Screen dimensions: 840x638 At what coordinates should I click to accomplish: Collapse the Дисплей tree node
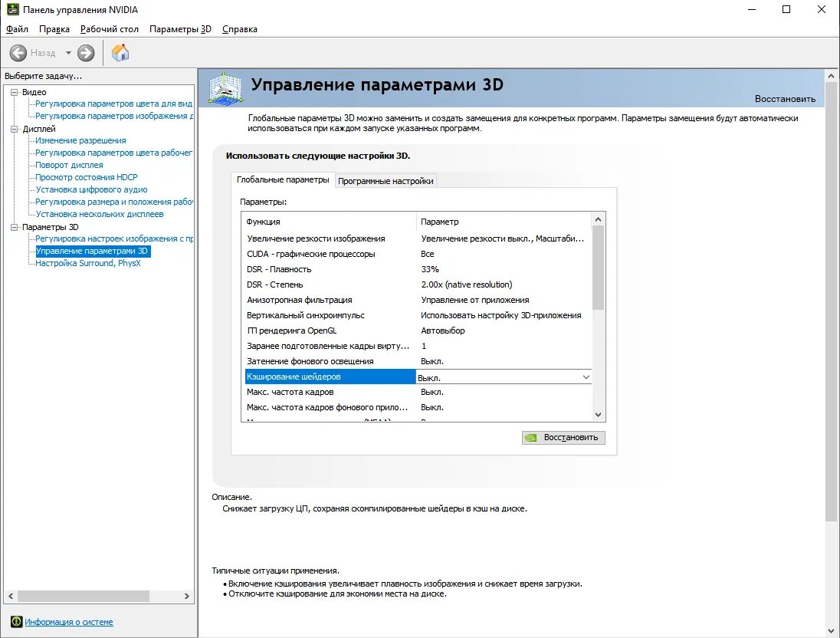tap(15, 129)
